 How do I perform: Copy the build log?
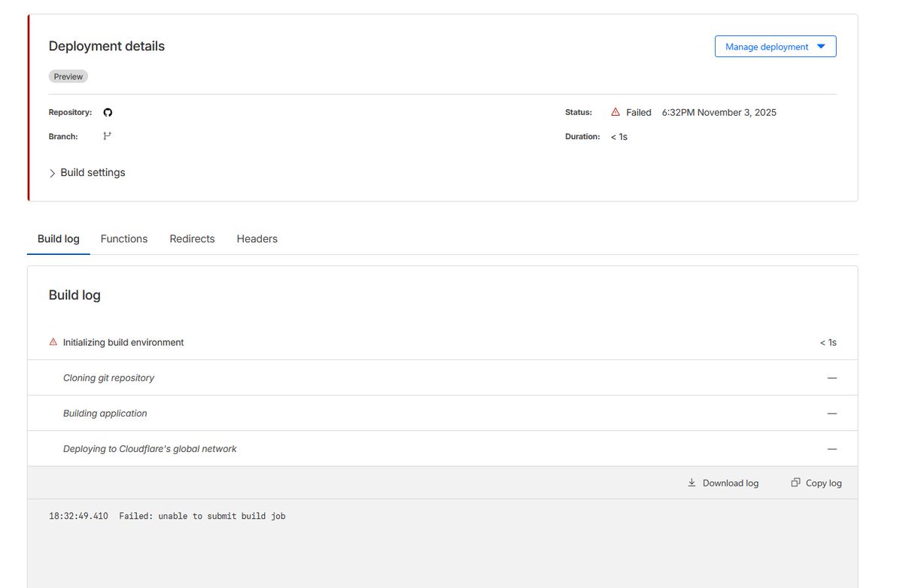point(816,483)
